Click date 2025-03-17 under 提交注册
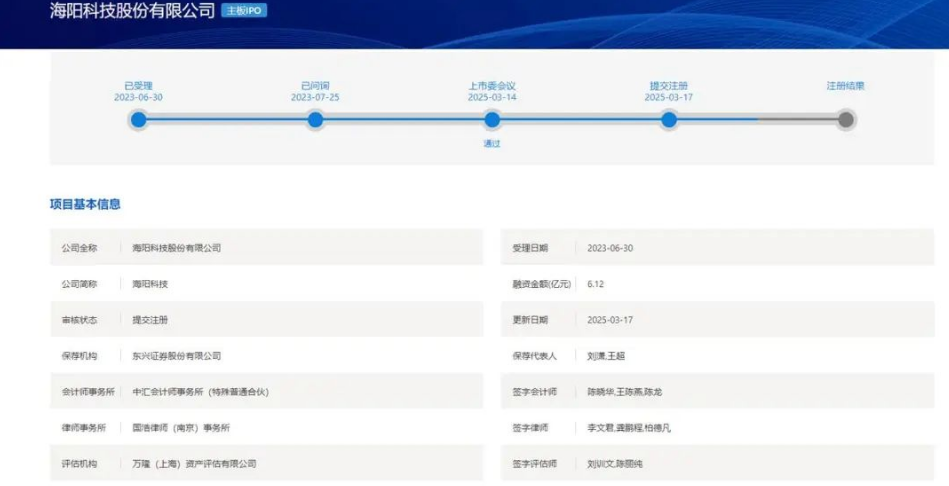This screenshot has height=486, width=949. click(669, 97)
